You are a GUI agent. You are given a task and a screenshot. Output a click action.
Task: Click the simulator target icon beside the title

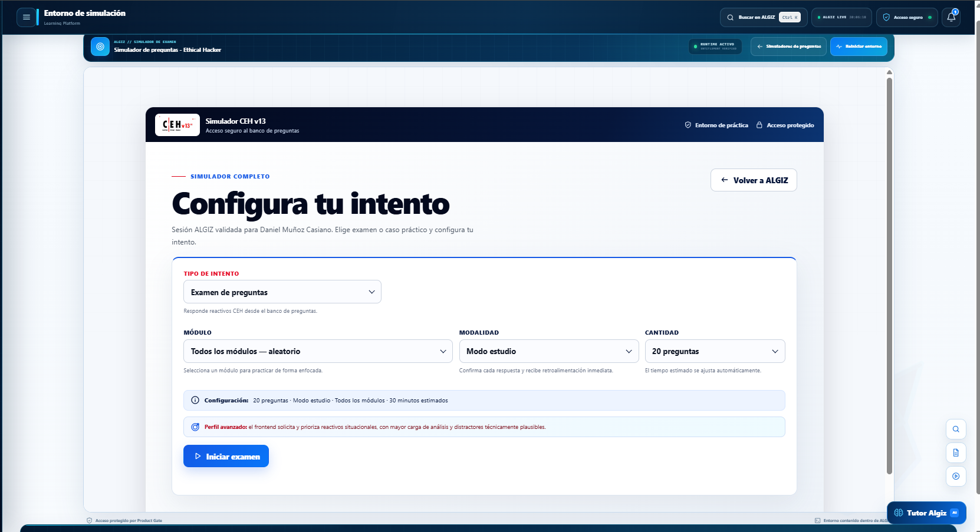pos(100,47)
